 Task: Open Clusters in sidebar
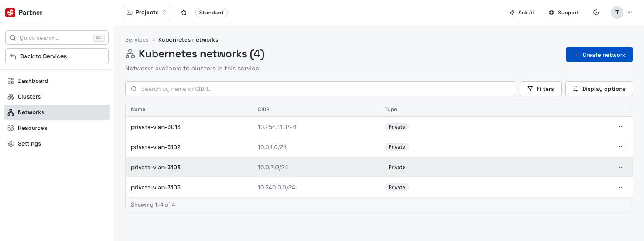coord(57,97)
